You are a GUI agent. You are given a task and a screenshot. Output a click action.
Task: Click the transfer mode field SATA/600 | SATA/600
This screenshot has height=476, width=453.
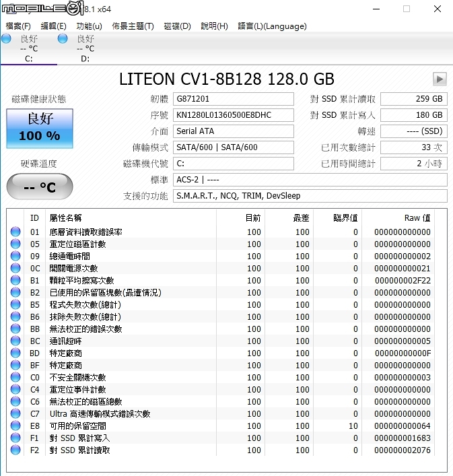click(234, 147)
